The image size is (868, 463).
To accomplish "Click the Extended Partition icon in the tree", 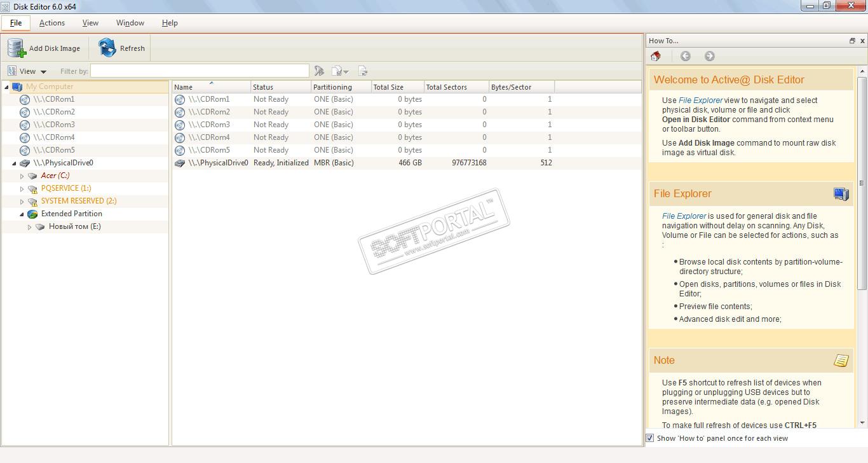I will [x=32, y=214].
